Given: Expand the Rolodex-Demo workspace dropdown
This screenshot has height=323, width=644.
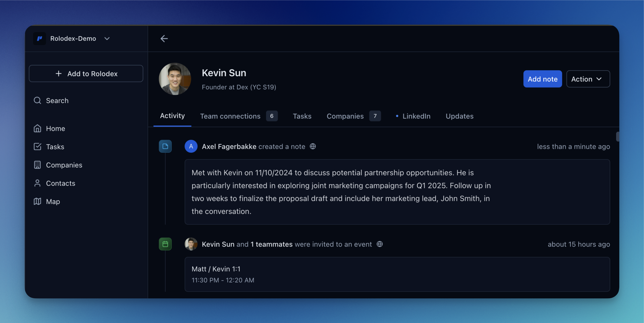Looking at the screenshot, I should point(107,39).
